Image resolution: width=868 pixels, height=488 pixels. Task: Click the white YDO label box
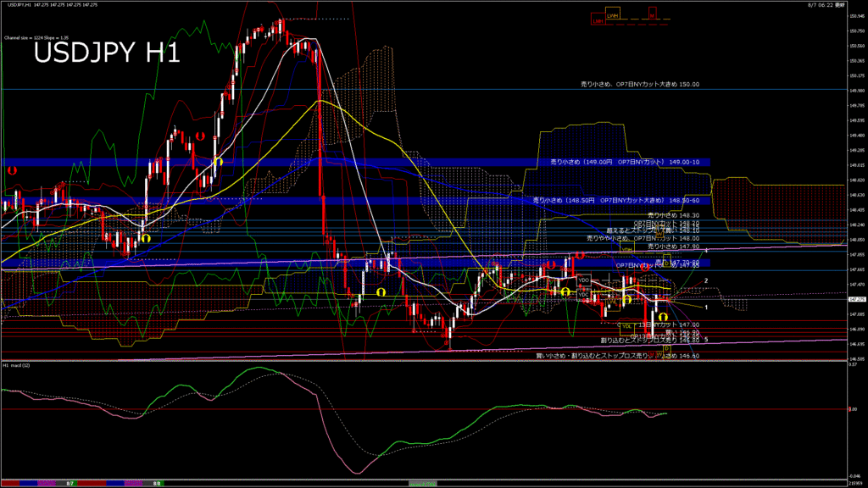pyautogui.click(x=584, y=280)
